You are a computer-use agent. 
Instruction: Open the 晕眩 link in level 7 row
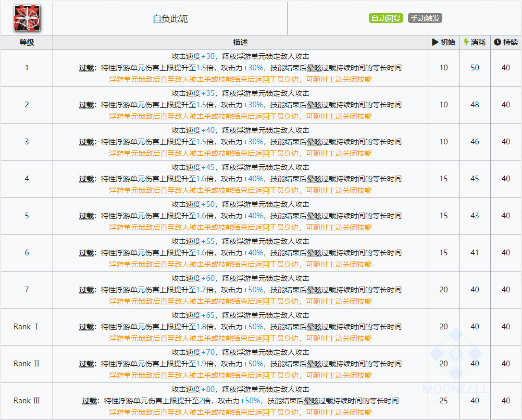click(x=314, y=290)
